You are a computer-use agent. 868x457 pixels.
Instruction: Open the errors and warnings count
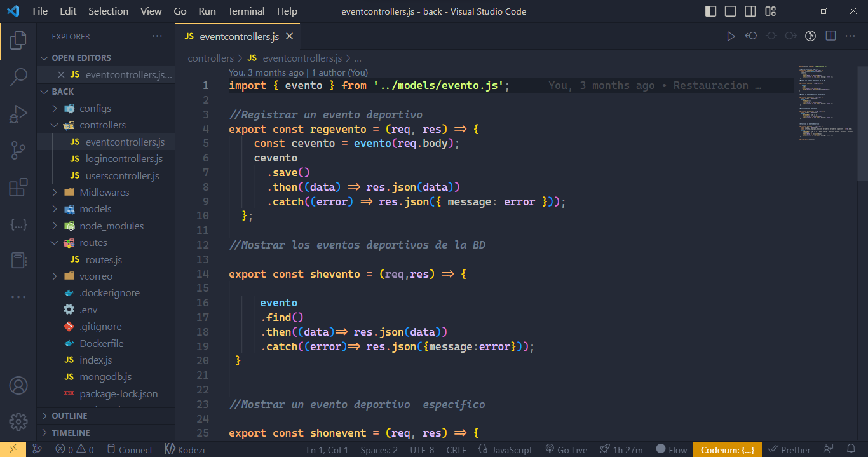point(74,449)
